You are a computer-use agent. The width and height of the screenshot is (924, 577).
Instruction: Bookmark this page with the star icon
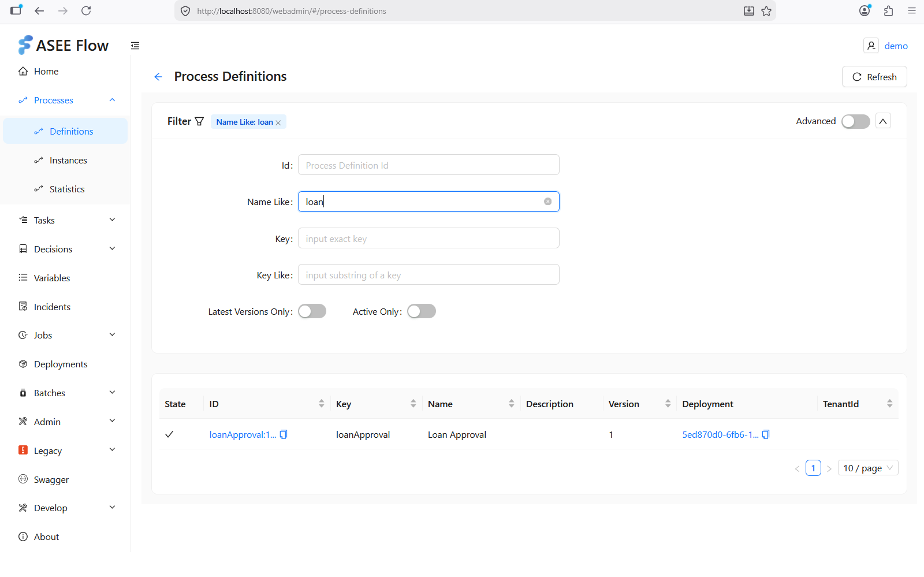click(x=766, y=10)
